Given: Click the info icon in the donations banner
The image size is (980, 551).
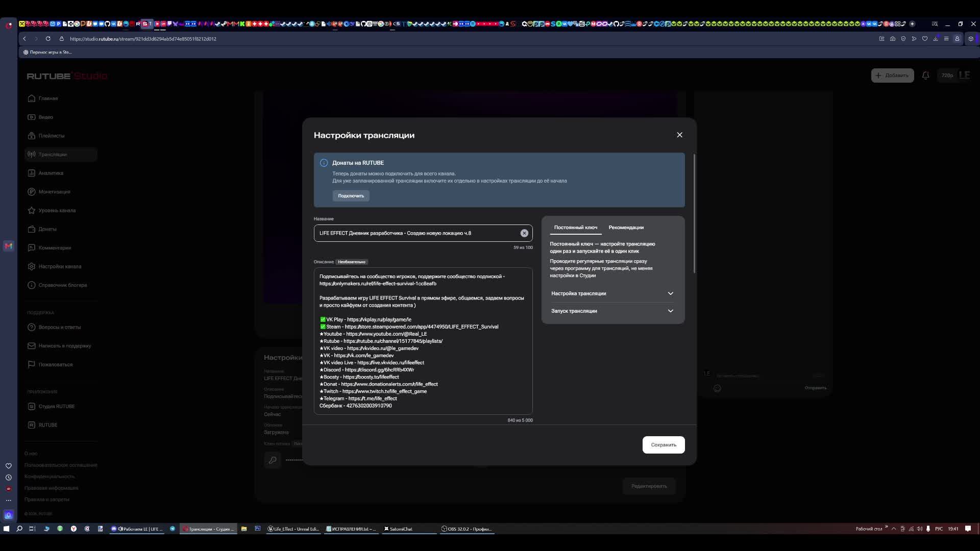Looking at the screenshot, I should click(x=324, y=163).
